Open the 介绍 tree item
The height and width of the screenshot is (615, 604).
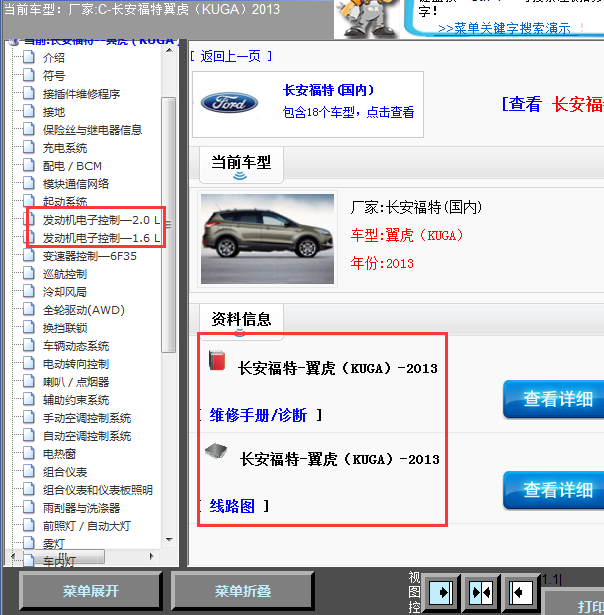54,58
